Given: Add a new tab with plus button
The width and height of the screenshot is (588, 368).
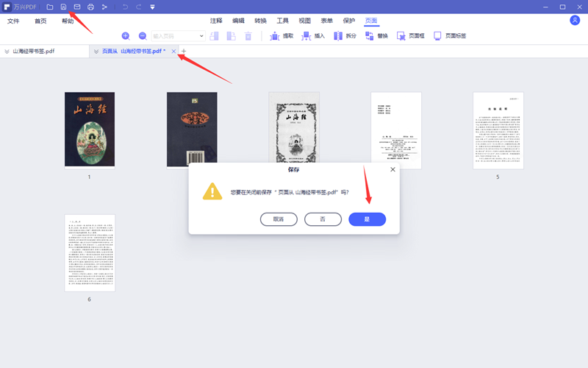Looking at the screenshot, I should point(184,52).
